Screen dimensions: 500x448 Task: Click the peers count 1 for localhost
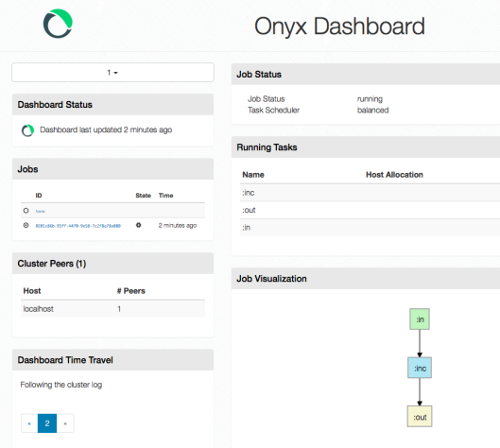[x=119, y=309]
